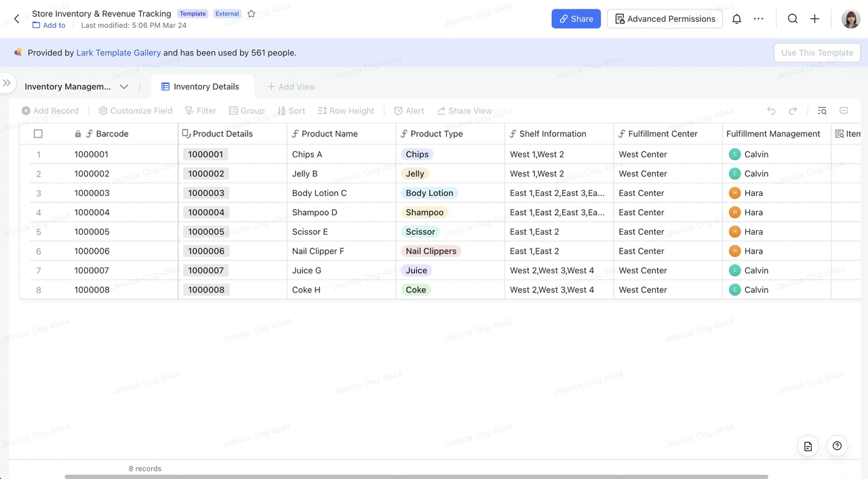The image size is (868, 479).
Task: Open the more options ellipsis menu
Action: 759,19
